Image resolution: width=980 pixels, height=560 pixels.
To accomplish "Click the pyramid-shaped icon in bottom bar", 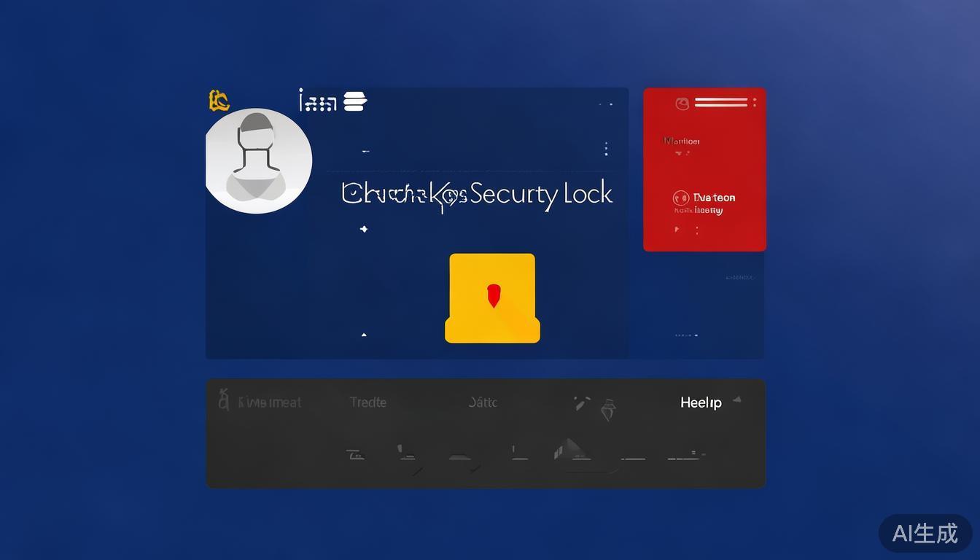I will pyautogui.click(x=569, y=449).
